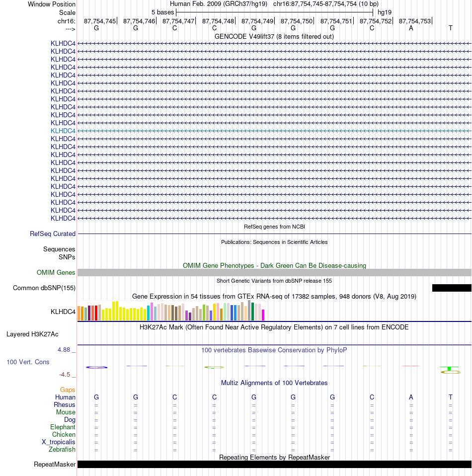
Task: Click the OMIM Genes track label
Action: click(x=56, y=273)
